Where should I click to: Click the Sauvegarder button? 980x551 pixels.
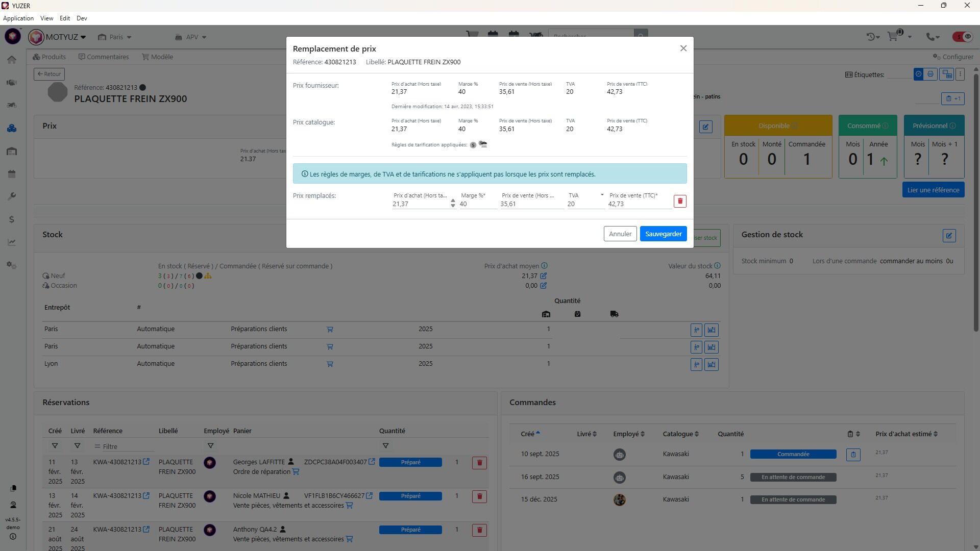click(663, 234)
